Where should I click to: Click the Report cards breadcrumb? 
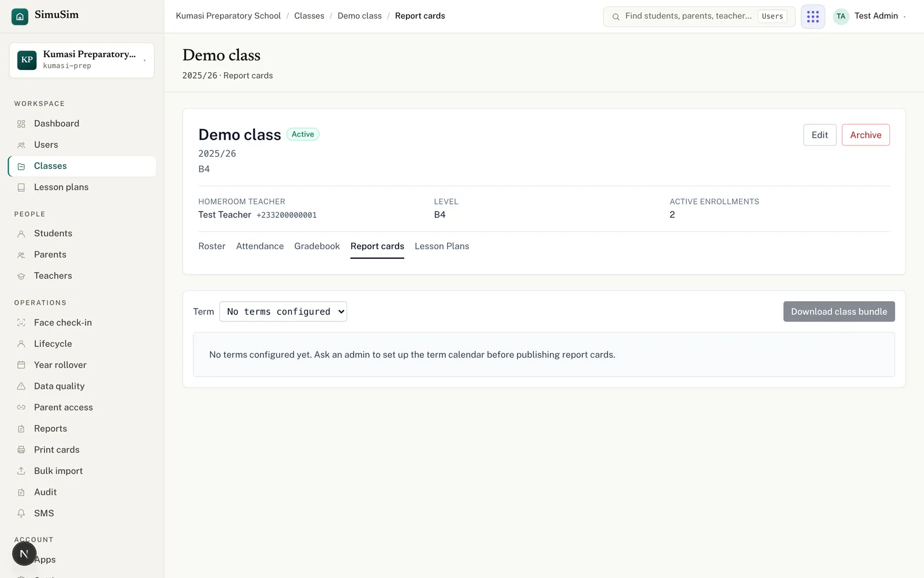(420, 16)
